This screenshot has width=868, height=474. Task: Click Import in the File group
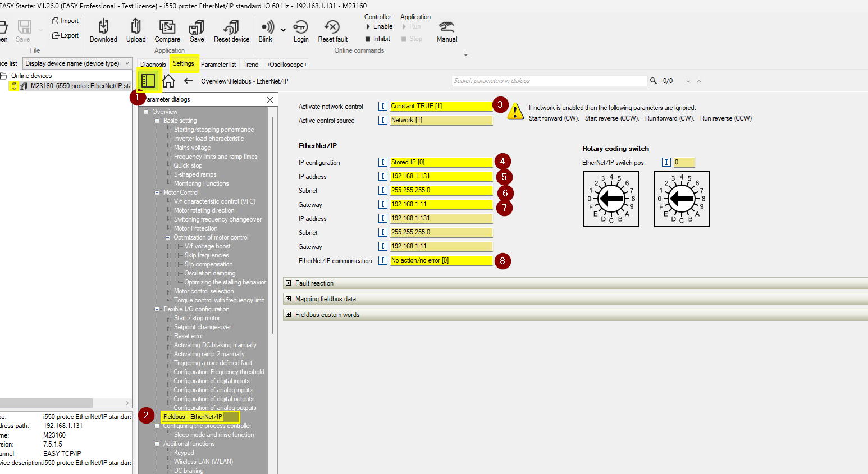pos(65,21)
